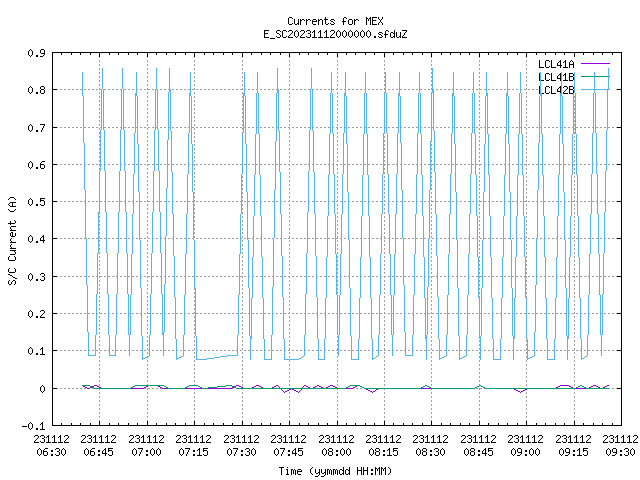Click the blue LCL42B legend line sample
This screenshot has width=640, height=480.
pos(595,90)
